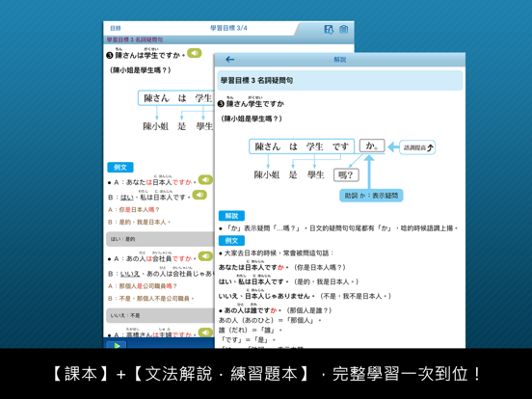Click the 學習目標 3 名詞疑問句 banner in 解說 window
This screenshot has height=399, width=532.
[x=340, y=80]
